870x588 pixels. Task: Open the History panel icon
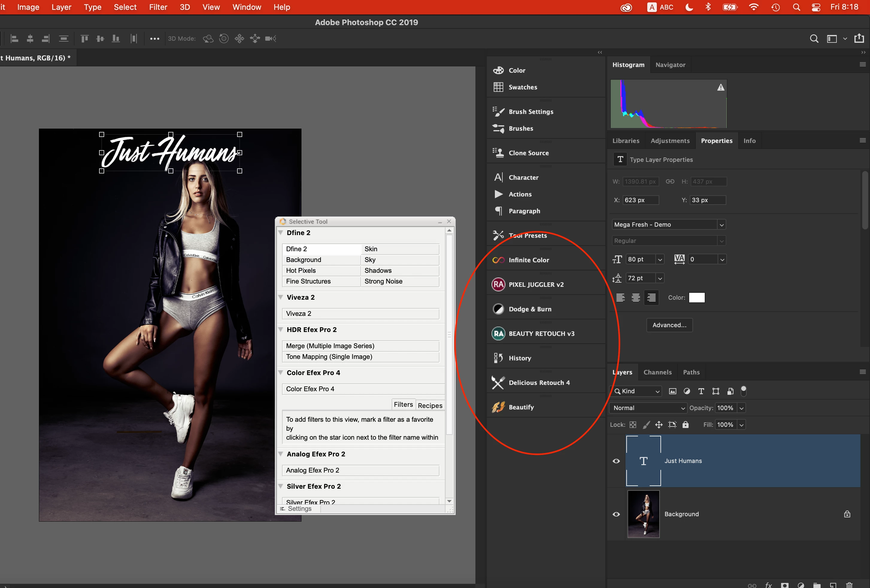(498, 358)
